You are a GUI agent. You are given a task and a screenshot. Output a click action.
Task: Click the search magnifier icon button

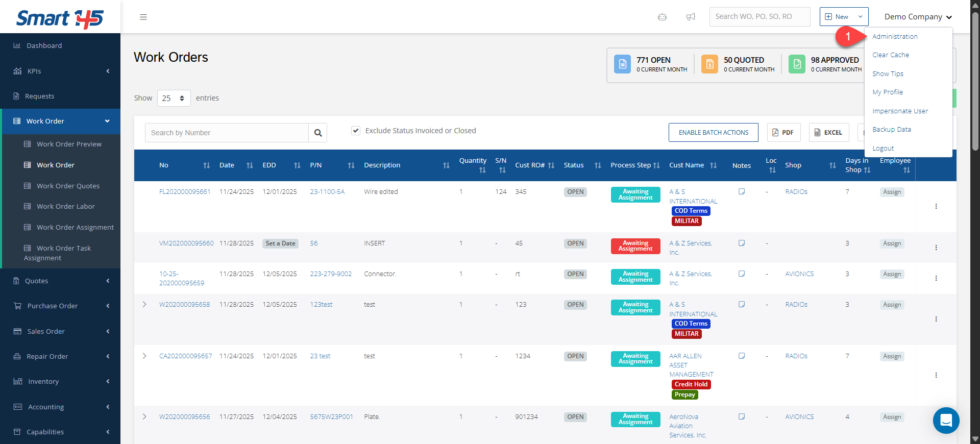318,133
